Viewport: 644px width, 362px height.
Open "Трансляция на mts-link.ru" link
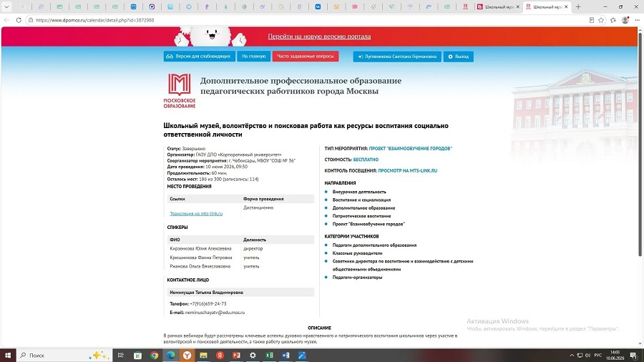(x=196, y=213)
